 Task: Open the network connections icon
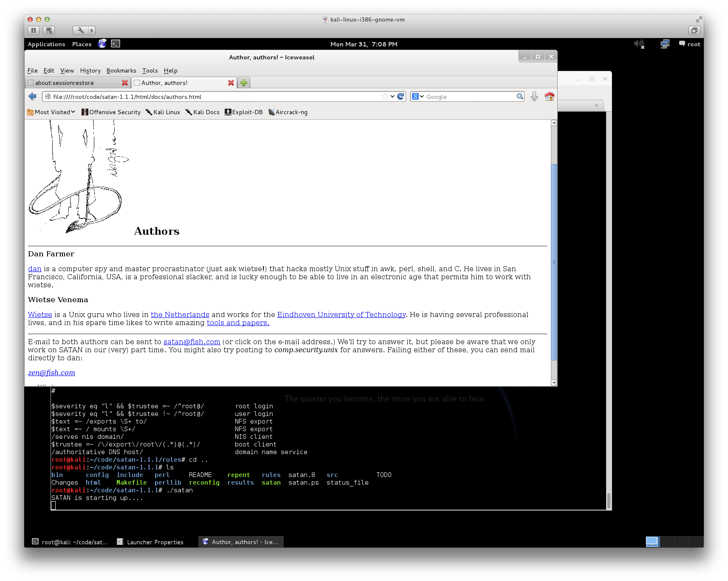(x=665, y=44)
